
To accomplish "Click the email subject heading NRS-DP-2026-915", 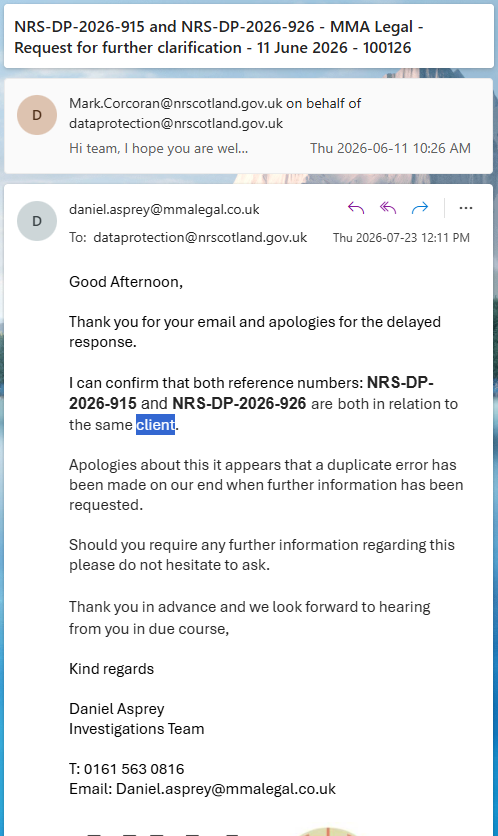I will pos(219,37).
